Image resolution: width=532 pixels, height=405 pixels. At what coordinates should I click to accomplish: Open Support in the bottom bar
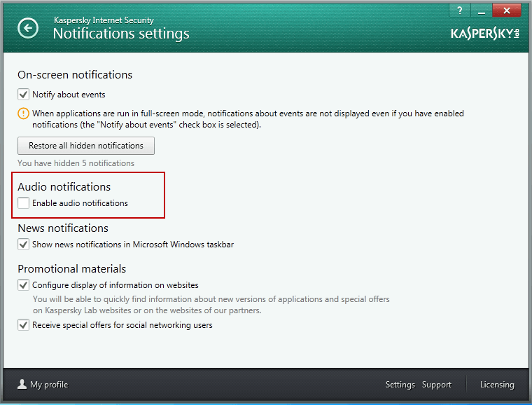pos(437,385)
